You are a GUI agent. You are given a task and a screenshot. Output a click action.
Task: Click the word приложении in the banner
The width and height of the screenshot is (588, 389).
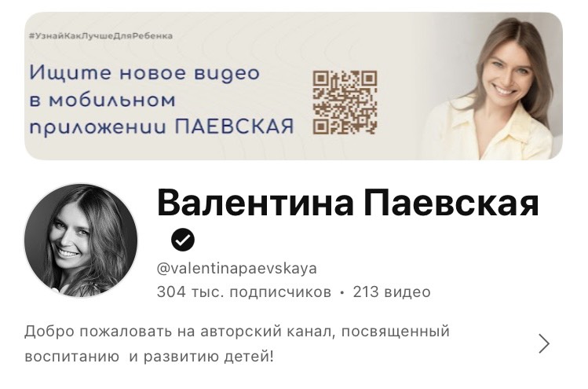click(x=97, y=127)
